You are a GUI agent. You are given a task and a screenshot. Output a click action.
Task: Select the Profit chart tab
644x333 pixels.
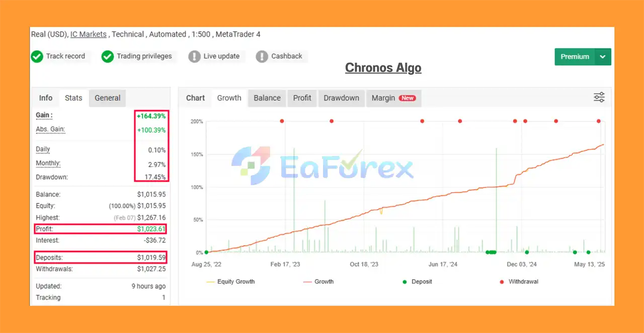(302, 98)
